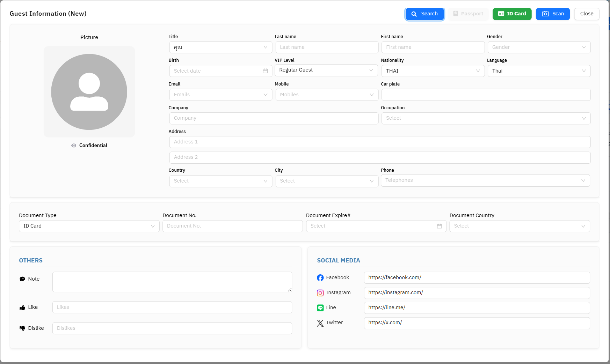The image size is (610, 364).
Task: Open the Birth date calendar icon
Action: pyautogui.click(x=265, y=71)
